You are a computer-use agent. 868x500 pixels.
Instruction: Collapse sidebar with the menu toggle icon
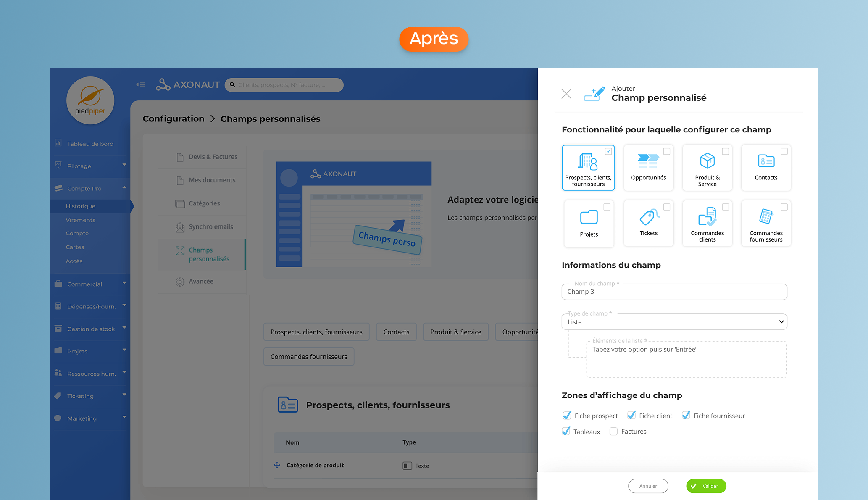tap(140, 85)
